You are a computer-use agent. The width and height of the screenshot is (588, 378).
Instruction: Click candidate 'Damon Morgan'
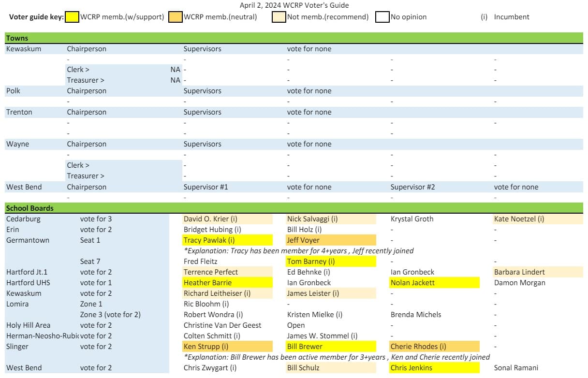519,282
